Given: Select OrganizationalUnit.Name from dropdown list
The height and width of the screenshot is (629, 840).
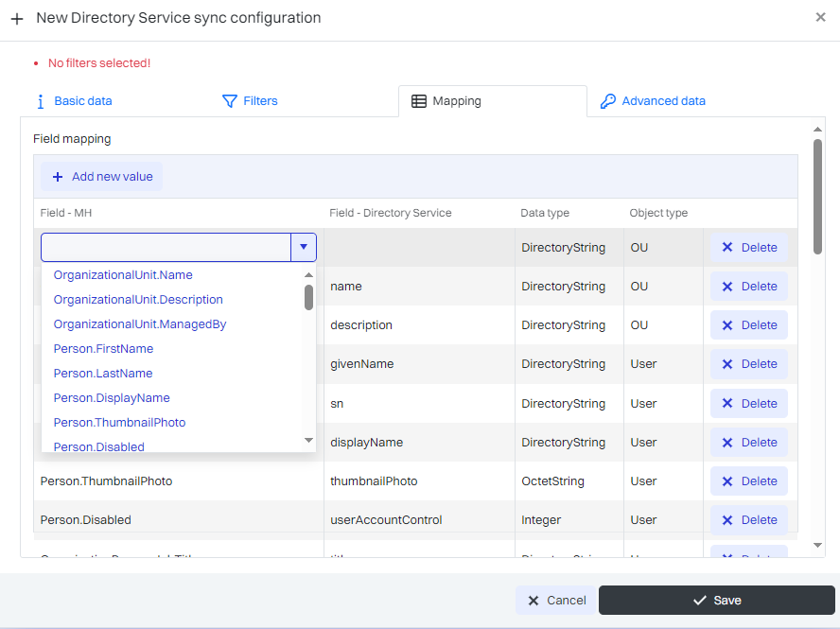Looking at the screenshot, I should click(123, 275).
